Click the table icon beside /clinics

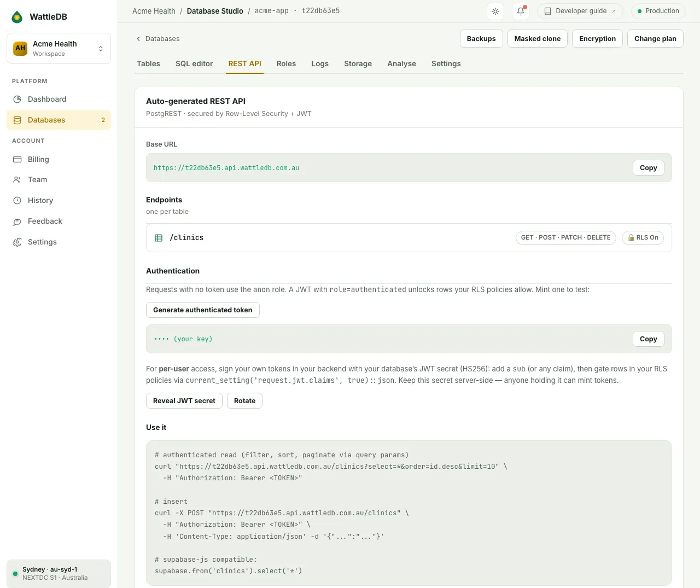[x=159, y=238]
